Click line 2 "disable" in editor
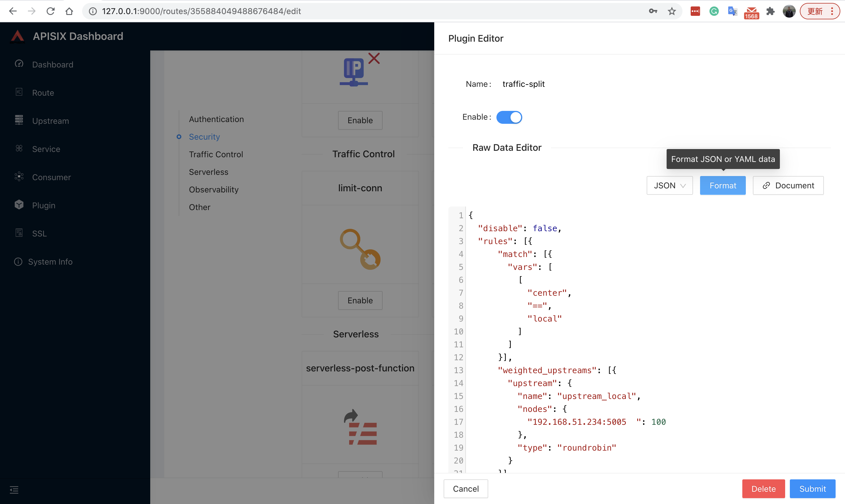The width and height of the screenshot is (845, 504). tap(500, 228)
